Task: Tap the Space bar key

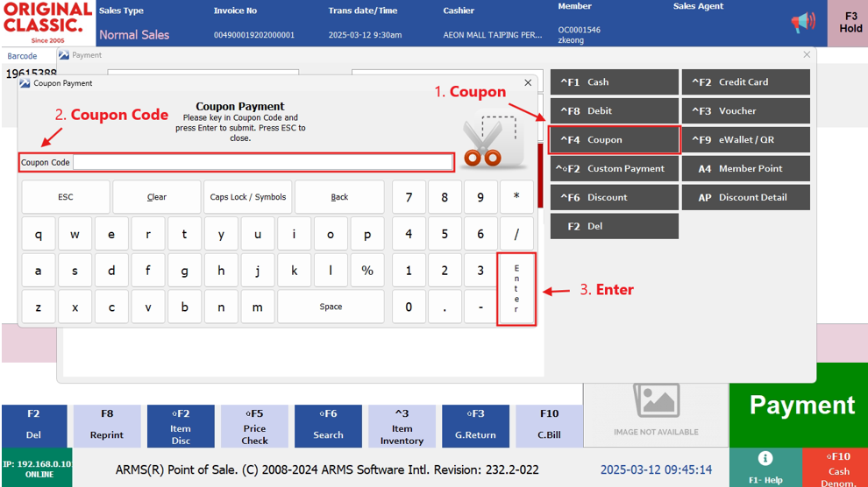Action: (x=331, y=307)
